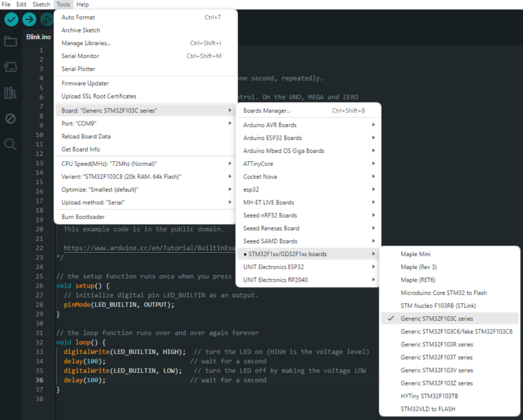Screen dimensions: 523x420
Task: Select checked Generic STM32F103C series board
Action: click(x=437, y=319)
